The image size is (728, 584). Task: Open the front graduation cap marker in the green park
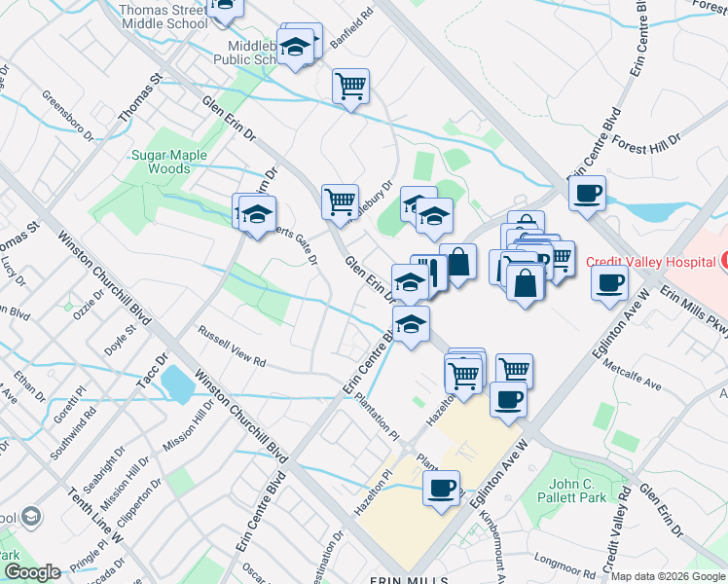434,216
